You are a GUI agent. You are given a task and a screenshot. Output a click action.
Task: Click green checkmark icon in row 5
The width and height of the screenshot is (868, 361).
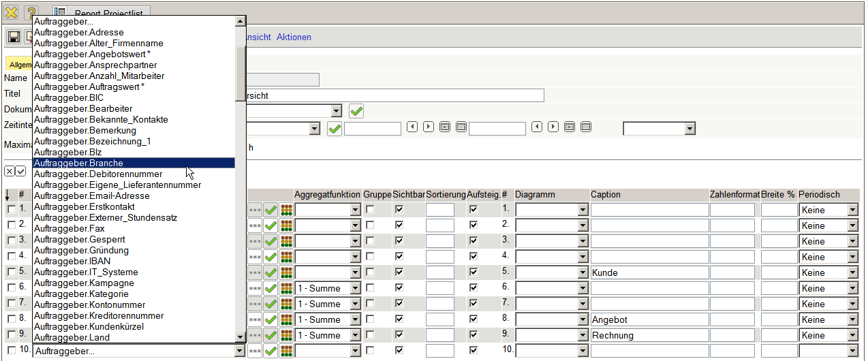pyautogui.click(x=271, y=272)
